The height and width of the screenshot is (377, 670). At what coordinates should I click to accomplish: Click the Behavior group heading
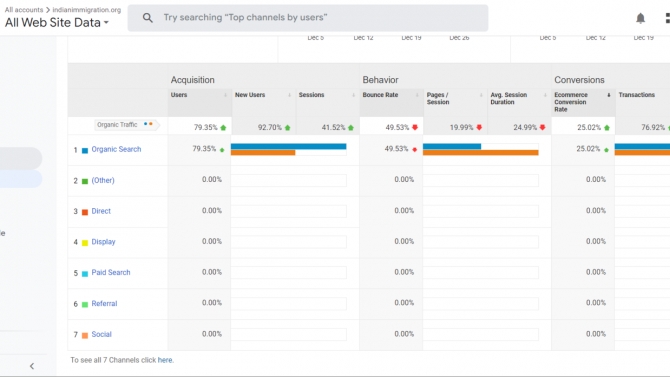(x=380, y=80)
